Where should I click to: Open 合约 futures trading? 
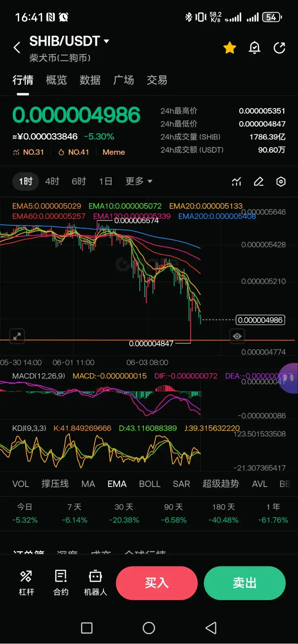[61, 582]
